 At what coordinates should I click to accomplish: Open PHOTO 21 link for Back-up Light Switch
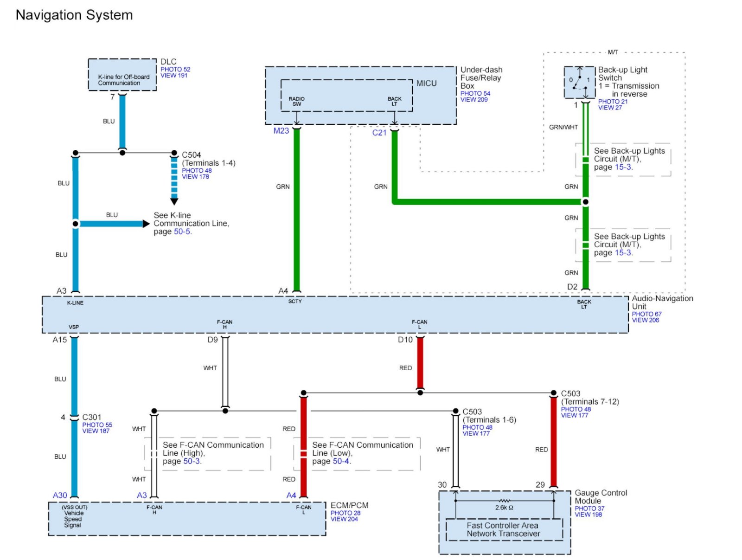[613, 101]
